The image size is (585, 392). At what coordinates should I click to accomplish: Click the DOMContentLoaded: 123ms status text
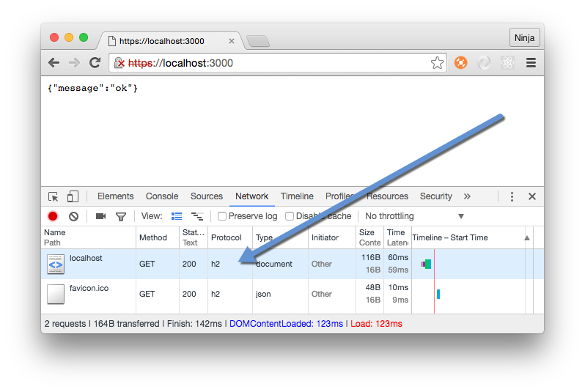(x=286, y=324)
